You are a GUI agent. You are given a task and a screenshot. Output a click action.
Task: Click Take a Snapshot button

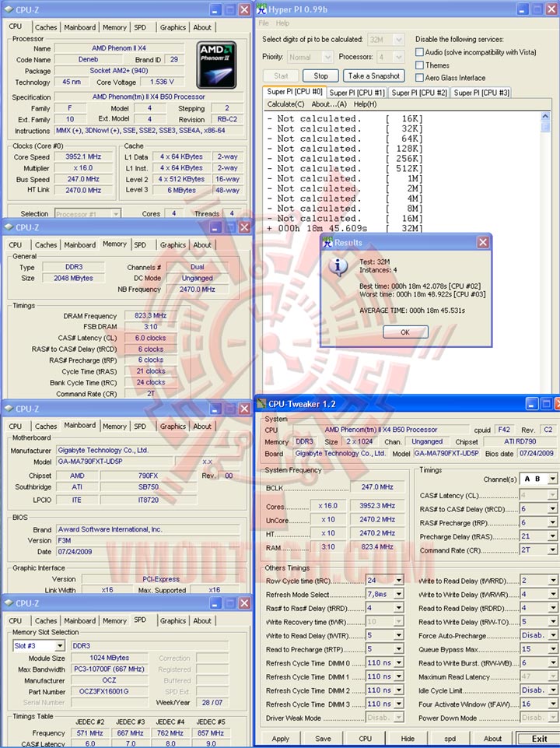[373, 76]
